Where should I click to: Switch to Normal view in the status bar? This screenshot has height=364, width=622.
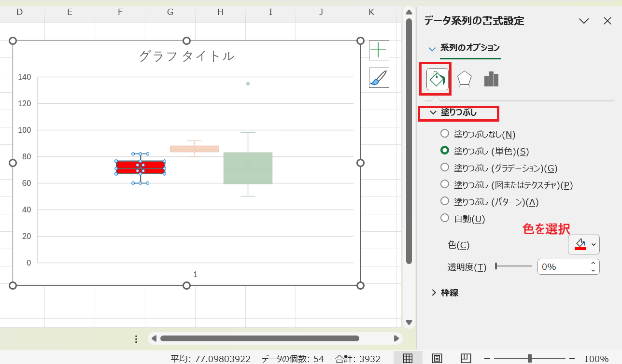(408, 357)
